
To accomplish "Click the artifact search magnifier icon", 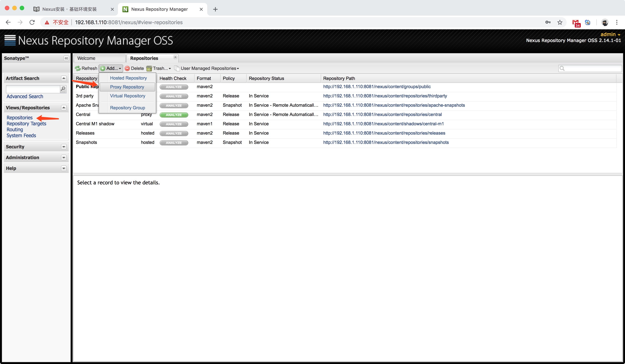I will tap(63, 89).
